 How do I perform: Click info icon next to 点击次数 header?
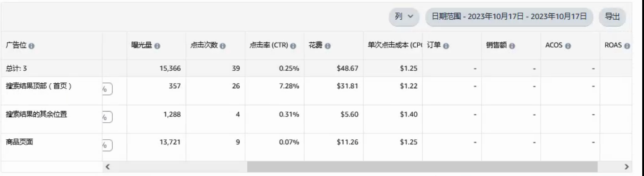pos(222,46)
